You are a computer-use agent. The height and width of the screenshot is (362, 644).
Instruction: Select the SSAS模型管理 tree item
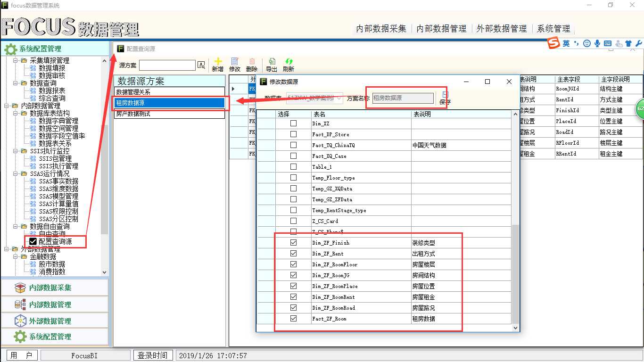pyautogui.click(x=58, y=196)
